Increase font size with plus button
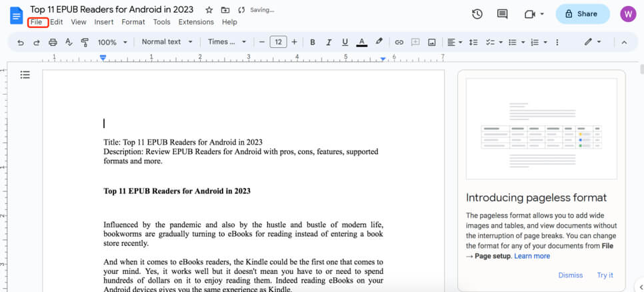 (294, 42)
